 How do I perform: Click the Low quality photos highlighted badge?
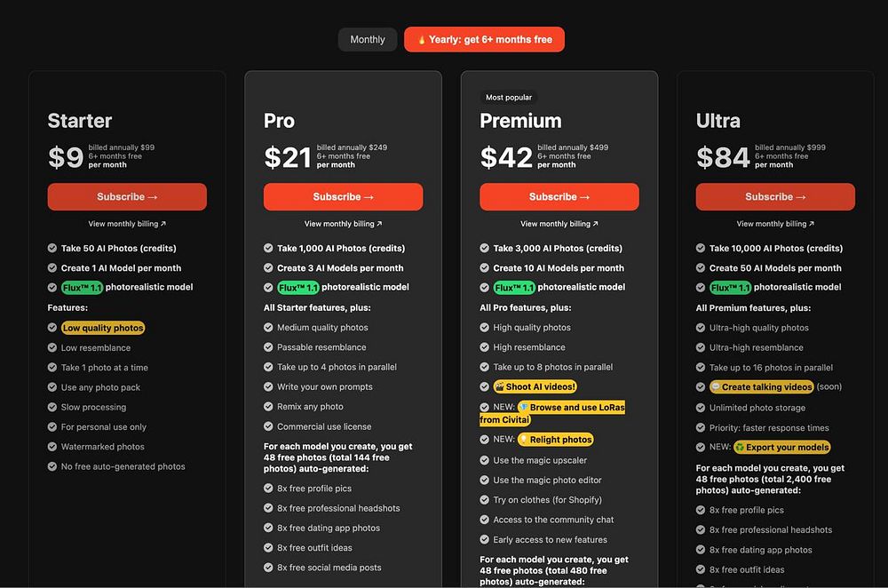[103, 328]
